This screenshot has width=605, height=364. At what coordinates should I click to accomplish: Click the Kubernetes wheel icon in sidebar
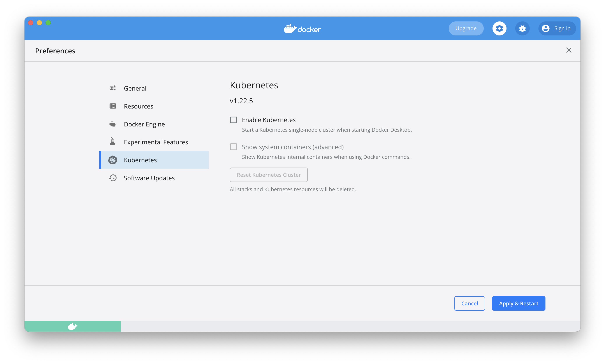click(x=113, y=160)
